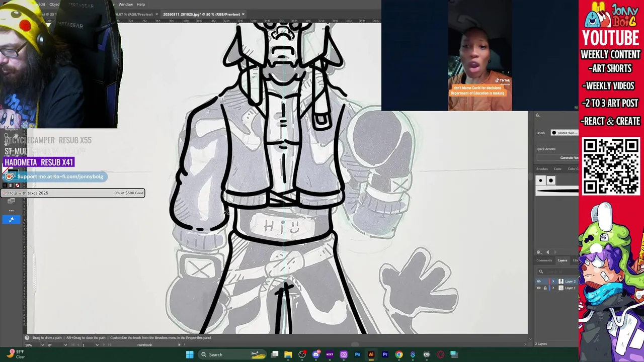
Task: Select the highlighted blue tool in left toolbar
Action: click(x=11, y=219)
